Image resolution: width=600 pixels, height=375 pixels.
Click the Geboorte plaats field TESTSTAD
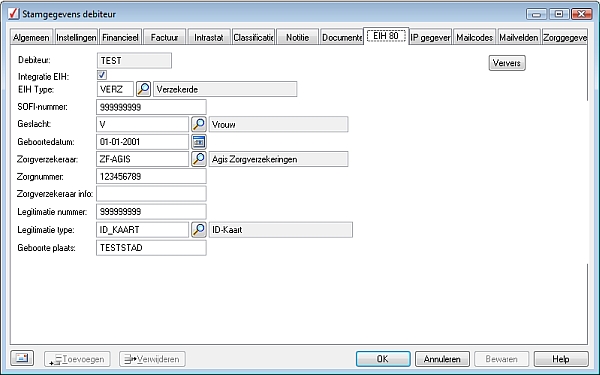(151, 248)
